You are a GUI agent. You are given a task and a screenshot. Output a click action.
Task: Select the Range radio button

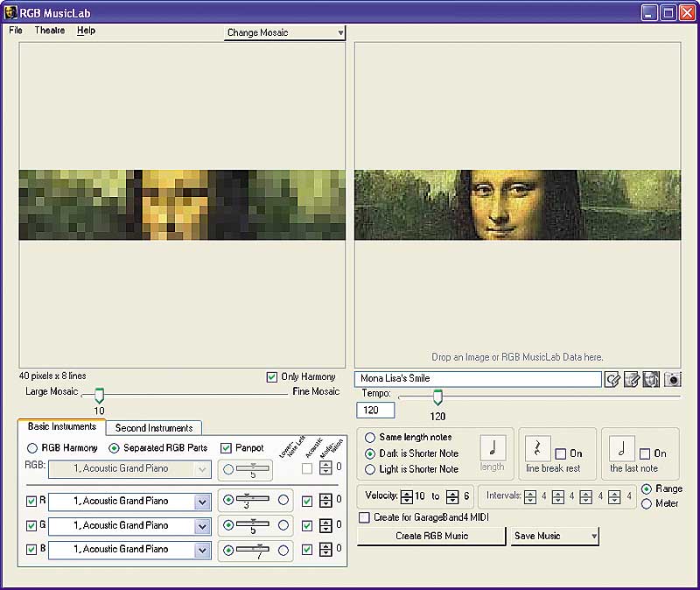click(x=646, y=489)
